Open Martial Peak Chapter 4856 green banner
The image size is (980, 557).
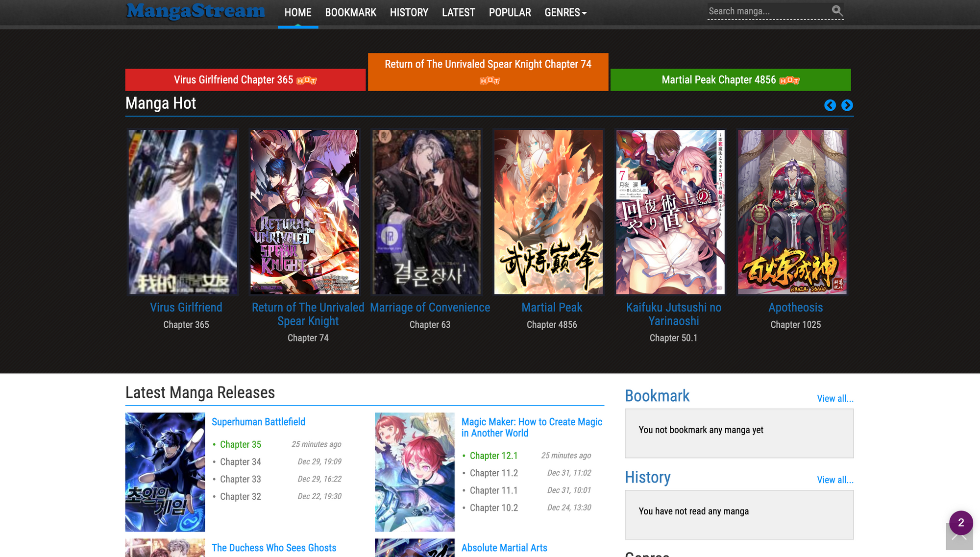tap(731, 80)
